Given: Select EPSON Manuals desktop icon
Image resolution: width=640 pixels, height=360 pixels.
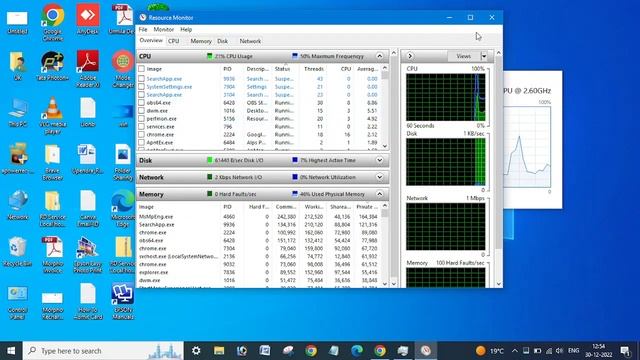Looking at the screenshot, I should (123, 301).
